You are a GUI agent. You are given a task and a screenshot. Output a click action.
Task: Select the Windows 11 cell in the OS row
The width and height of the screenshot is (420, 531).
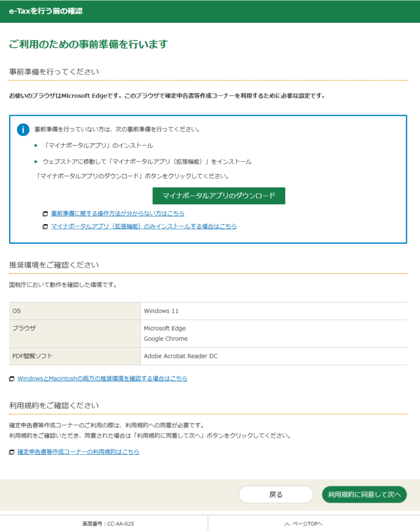(161, 311)
